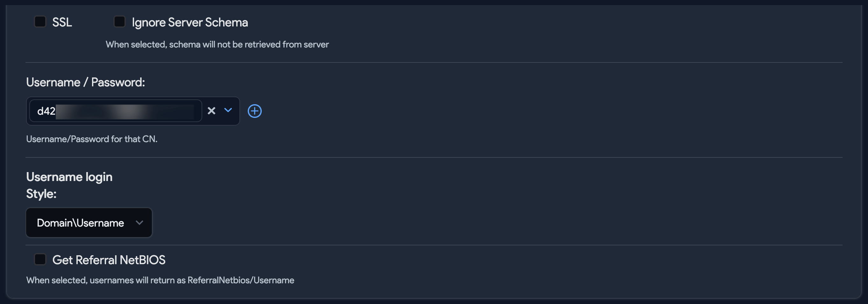Enable the SSL checkbox
The width and height of the screenshot is (868, 304).
[40, 22]
